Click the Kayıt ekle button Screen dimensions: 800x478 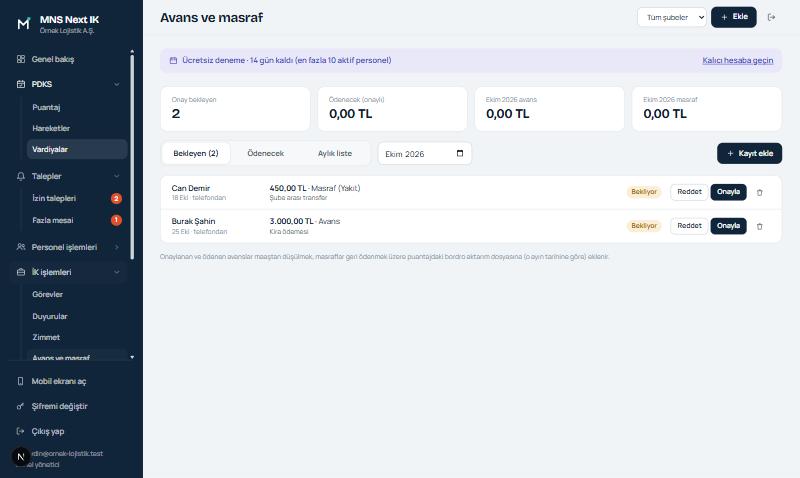749,154
